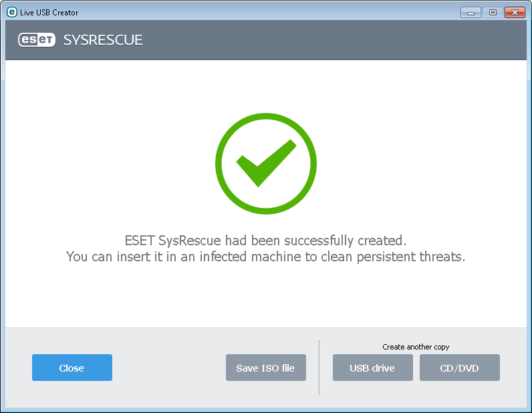
Task: Click the "Create another copy" label
Action: tap(416, 347)
